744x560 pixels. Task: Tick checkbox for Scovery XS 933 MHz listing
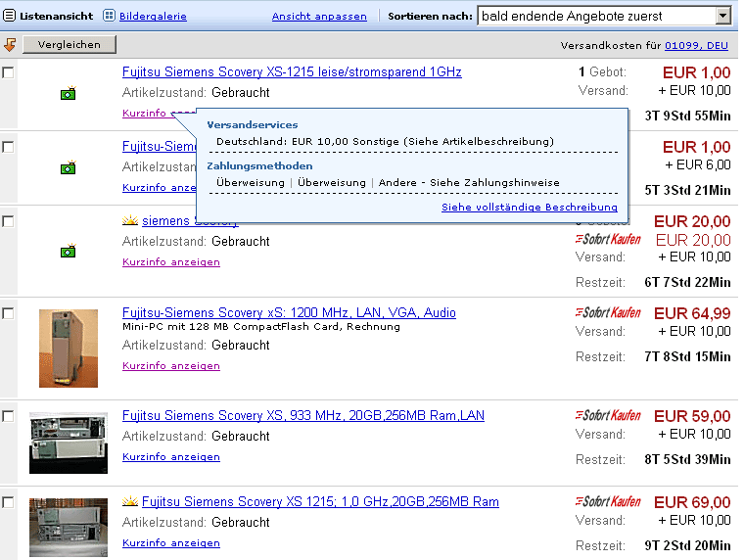tap(8, 416)
